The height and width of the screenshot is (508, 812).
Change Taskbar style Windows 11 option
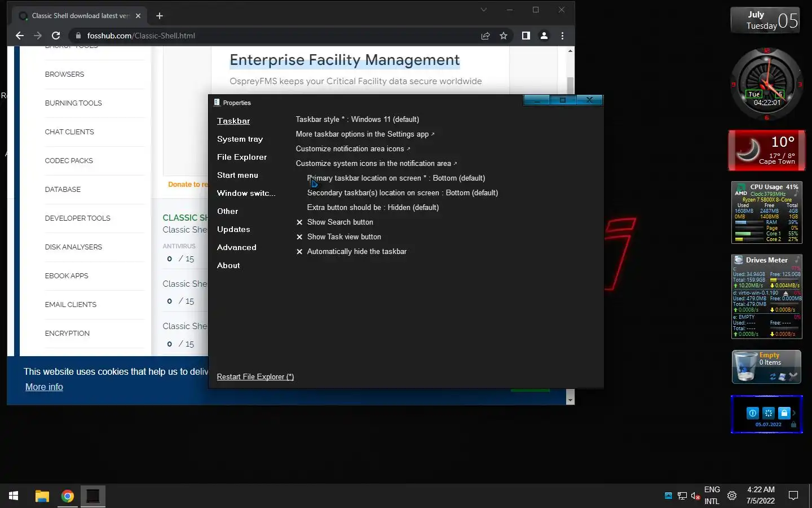pyautogui.click(x=358, y=120)
